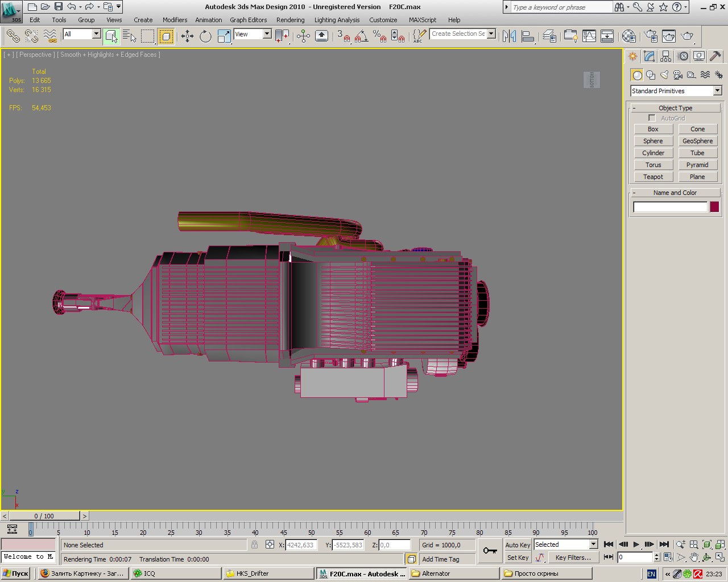Enable the AutoGrid checkbox
Screen dimensions: 728x582
[x=652, y=118]
